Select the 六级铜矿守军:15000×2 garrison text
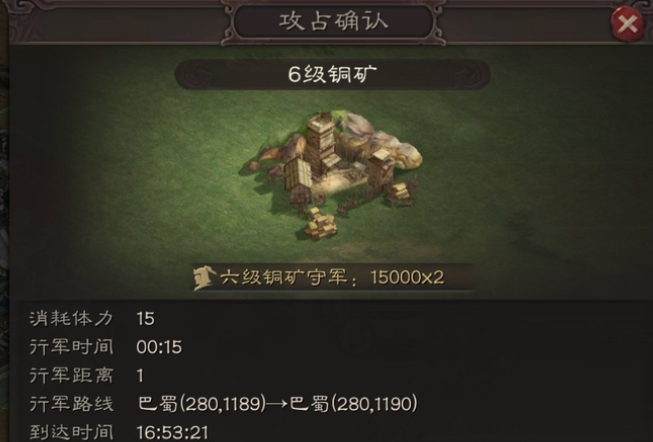The height and width of the screenshot is (442, 653). [332, 277]
